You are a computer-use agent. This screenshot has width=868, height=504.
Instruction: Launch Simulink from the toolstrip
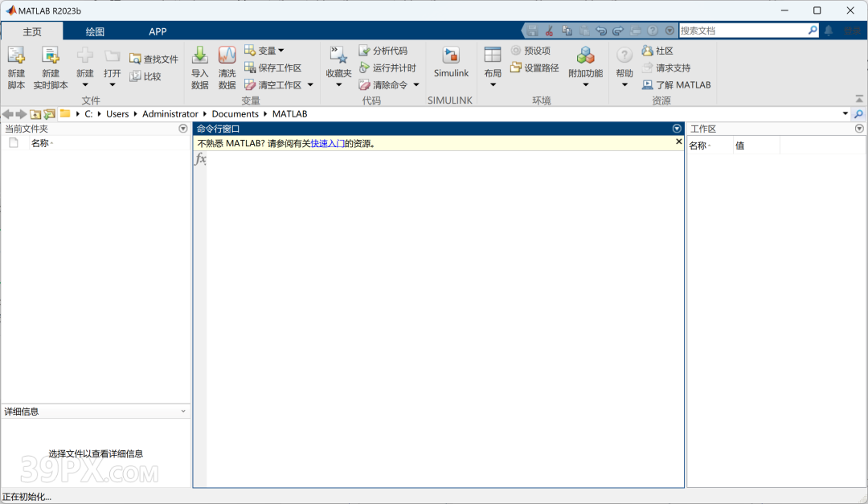(451, 62)
